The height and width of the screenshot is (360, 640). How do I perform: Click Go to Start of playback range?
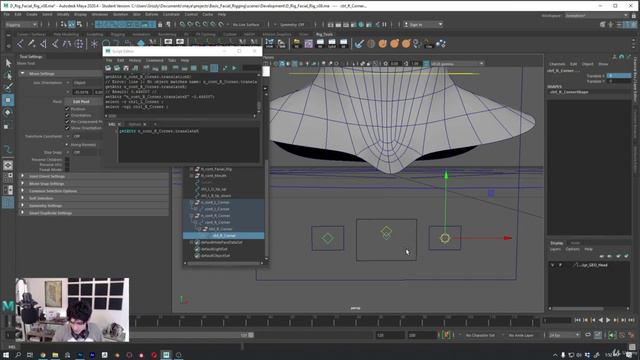click(x=578, y=320)
